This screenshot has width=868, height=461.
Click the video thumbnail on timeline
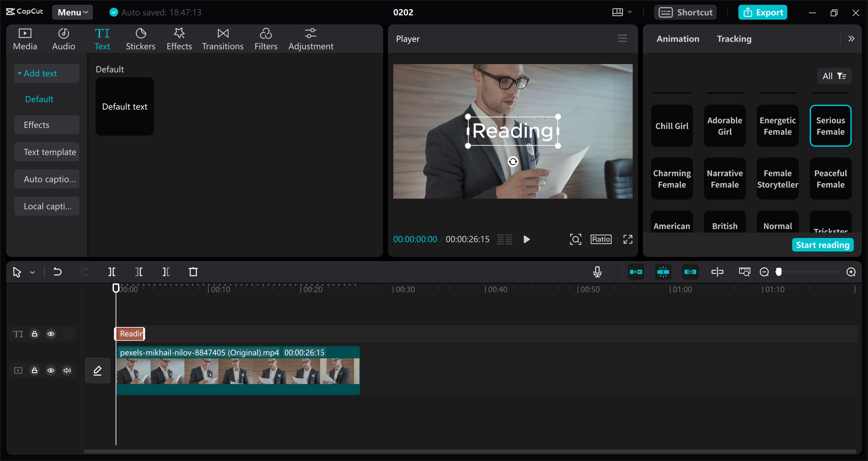(x=238, y=370)
